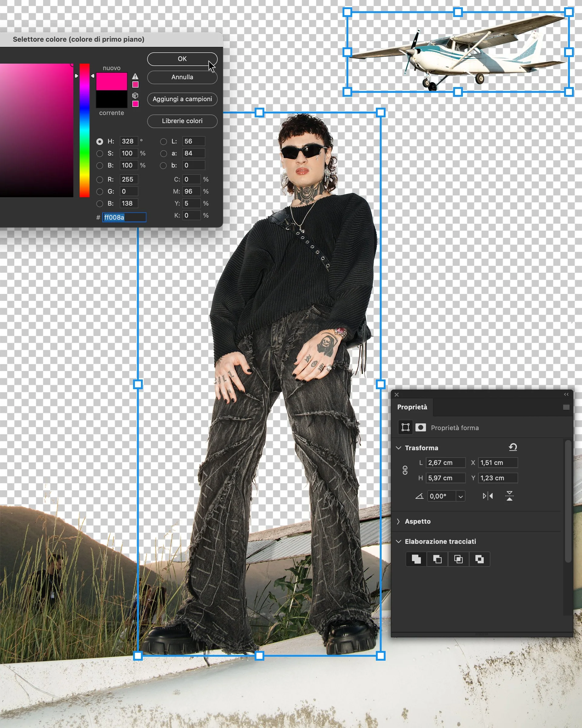
Task: Open the rotation angle dropdown
Action: 460,496
